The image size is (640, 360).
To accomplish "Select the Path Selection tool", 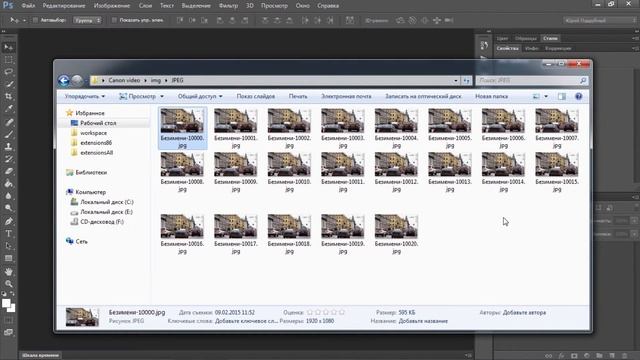I will (9, 246).
